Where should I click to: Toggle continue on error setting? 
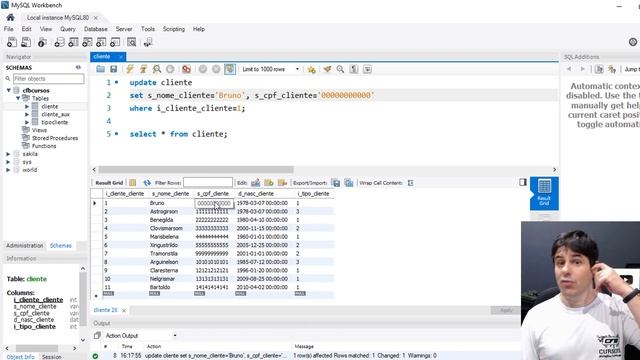point(187,69)
